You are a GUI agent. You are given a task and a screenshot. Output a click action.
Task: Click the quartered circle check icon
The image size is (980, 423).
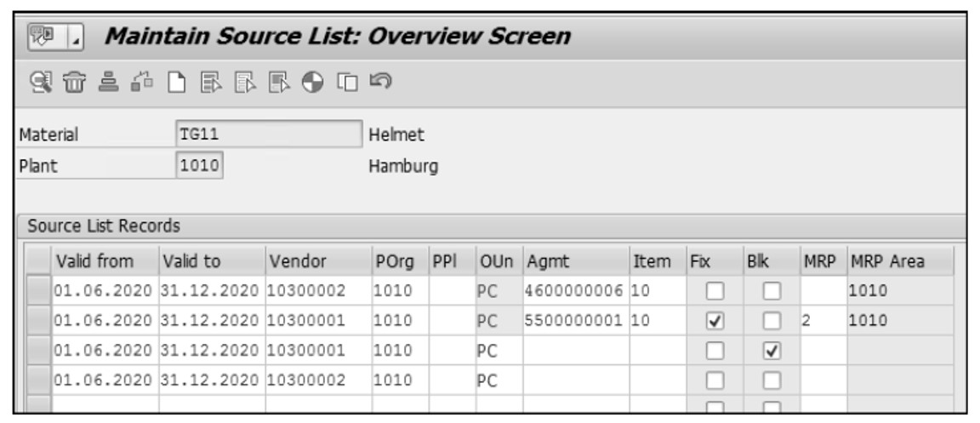[x=312, y=83]
